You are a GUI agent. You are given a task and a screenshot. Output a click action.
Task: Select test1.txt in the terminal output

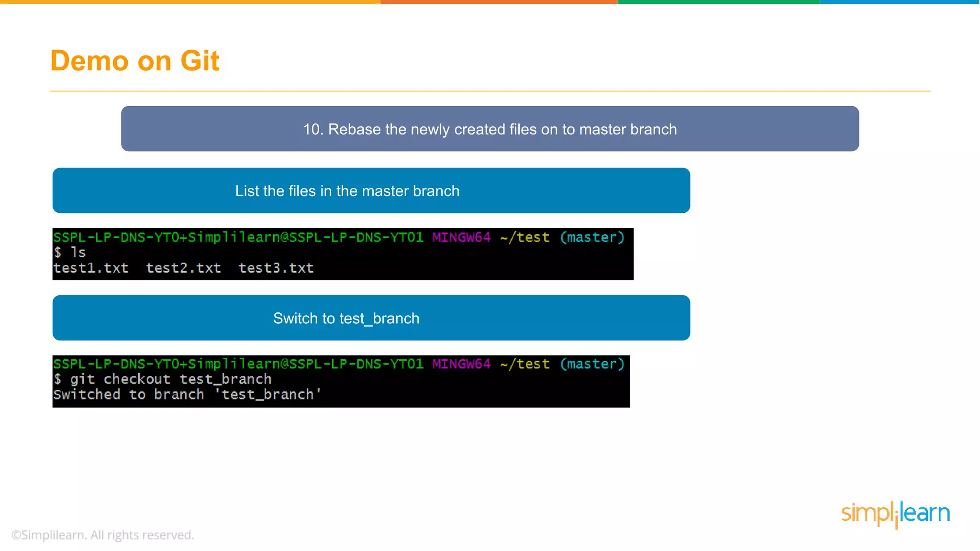pyautogui.click(x=91, y=268)
